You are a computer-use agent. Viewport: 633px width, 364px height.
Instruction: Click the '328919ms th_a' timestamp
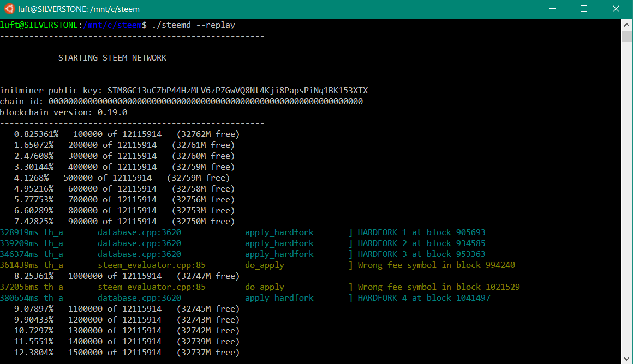click(x=32, y=232)
